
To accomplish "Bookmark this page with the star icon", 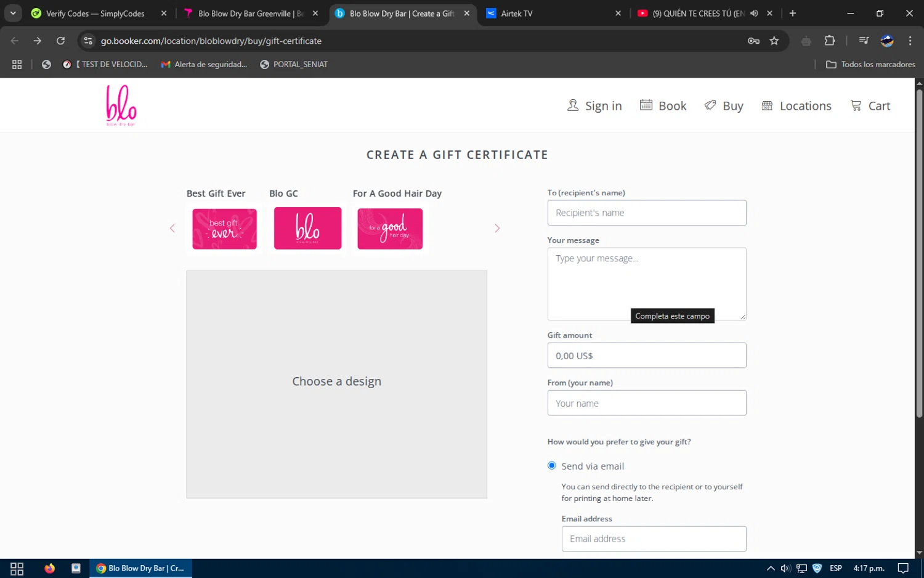I will tap(774, 41).
